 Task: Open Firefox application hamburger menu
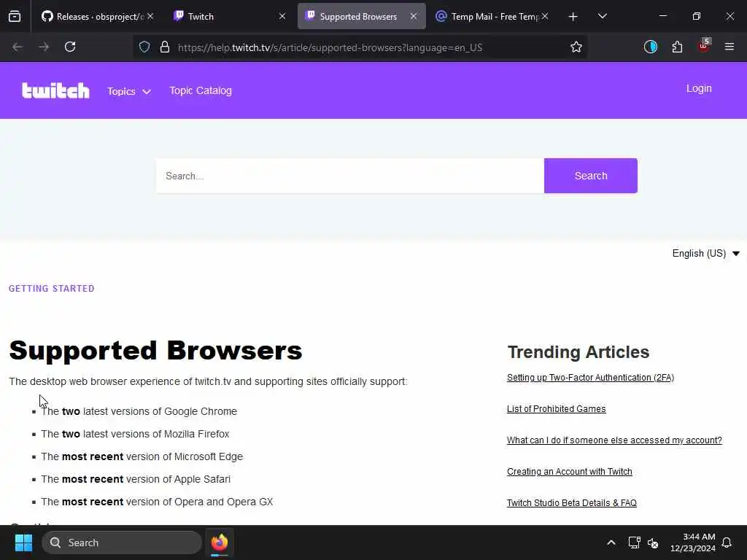pos(729,47)
